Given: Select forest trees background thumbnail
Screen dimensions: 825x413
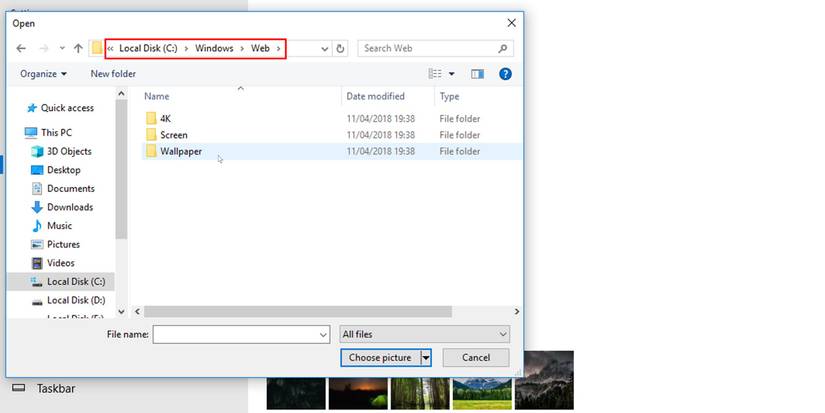Looking at the screenshot, I should [420, 394].
